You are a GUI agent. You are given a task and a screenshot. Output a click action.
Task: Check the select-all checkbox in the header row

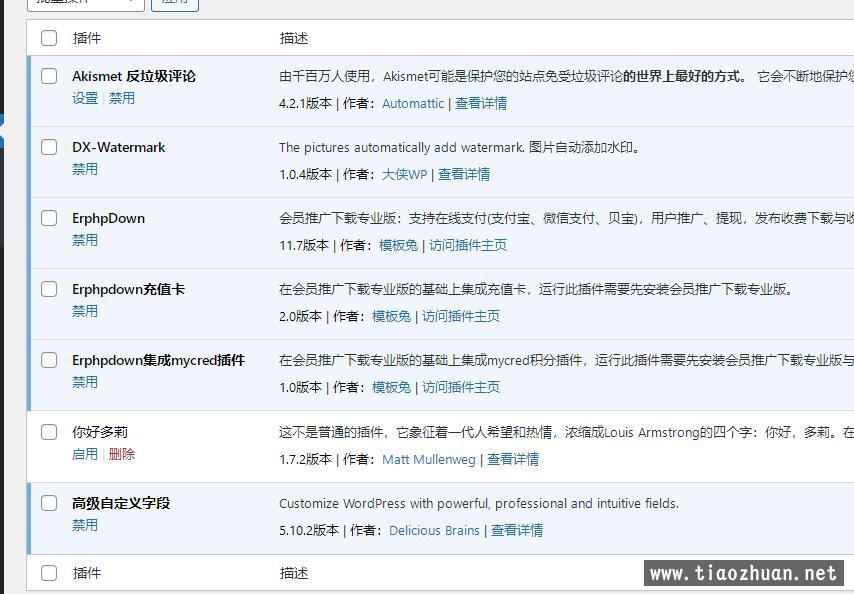pos(49,38)
